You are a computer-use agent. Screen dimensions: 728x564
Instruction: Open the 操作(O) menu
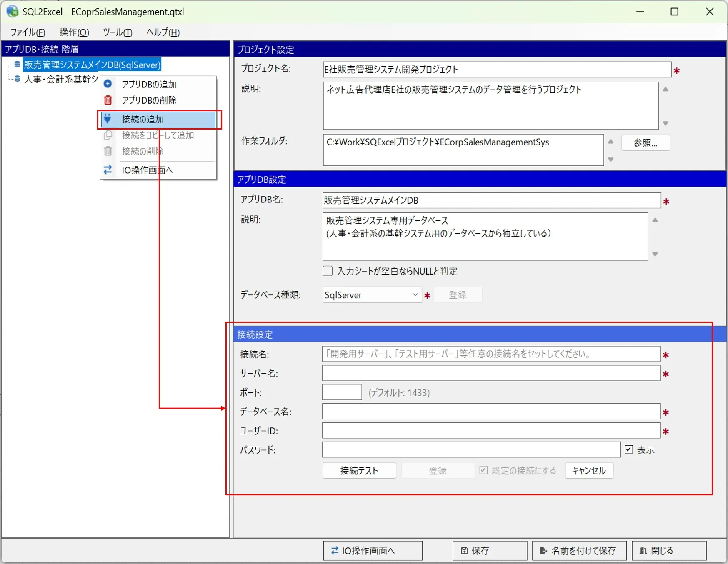(x=74, y=32)
